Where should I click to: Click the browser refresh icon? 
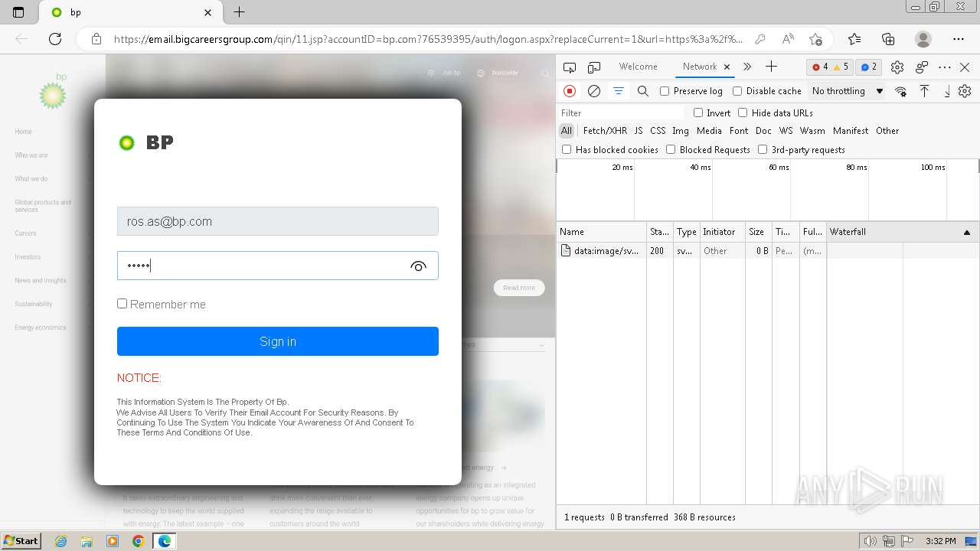pyautogui.click(x=55, y=39)
